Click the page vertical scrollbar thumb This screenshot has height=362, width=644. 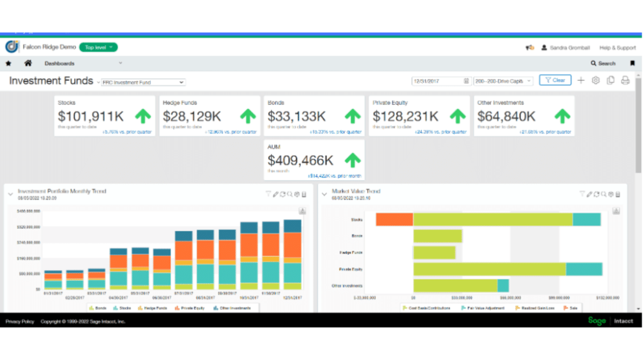[638, 125]
